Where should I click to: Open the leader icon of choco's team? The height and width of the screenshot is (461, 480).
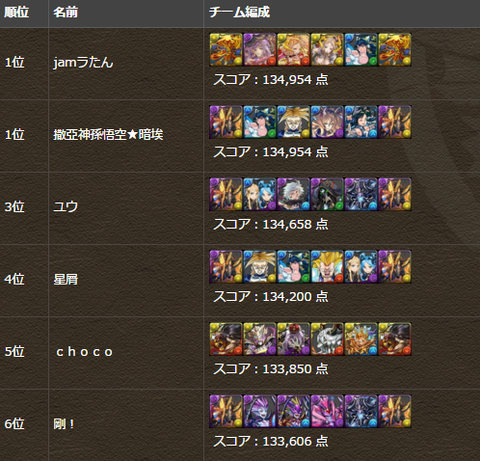click(x=226, y=339)
